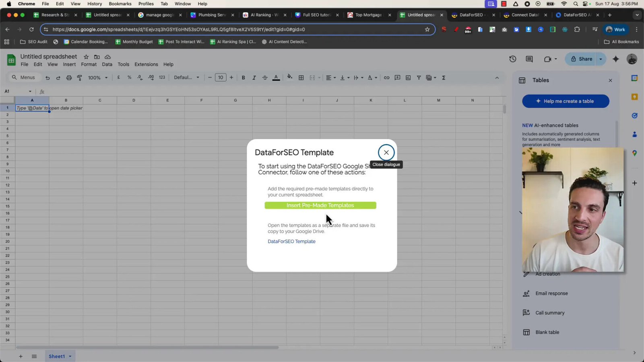Click the Undo icon in the toolbar

coord(47,78)
